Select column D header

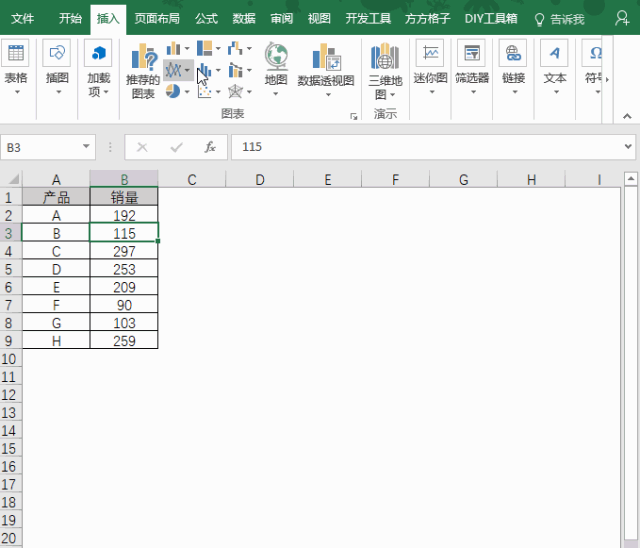click(259, 179)
